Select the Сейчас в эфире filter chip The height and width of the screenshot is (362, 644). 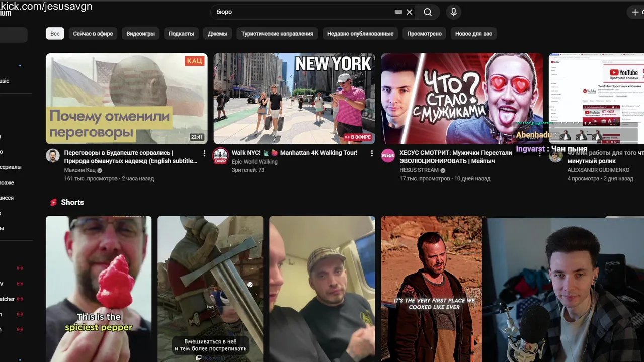click(x=93, y=34)
